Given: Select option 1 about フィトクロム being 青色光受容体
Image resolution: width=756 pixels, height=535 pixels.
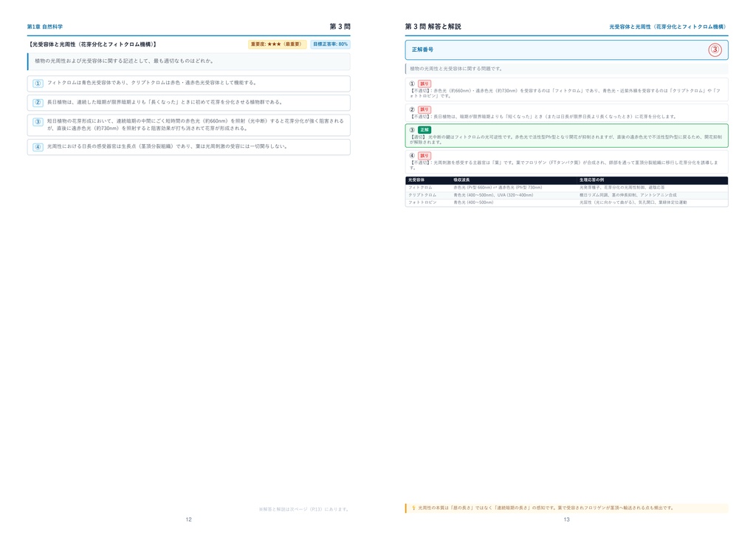Looking at the screenshot, I should [188, 83].
